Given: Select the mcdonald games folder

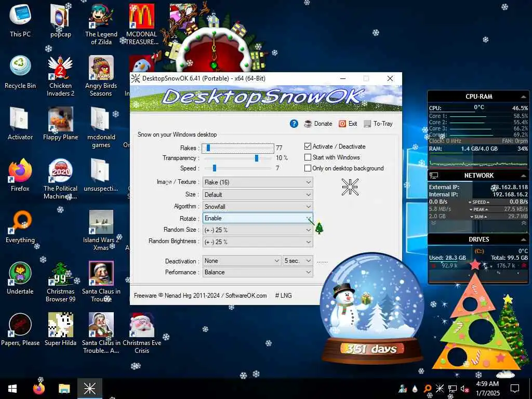Looking at the screenshot, I should click(101, 127).
